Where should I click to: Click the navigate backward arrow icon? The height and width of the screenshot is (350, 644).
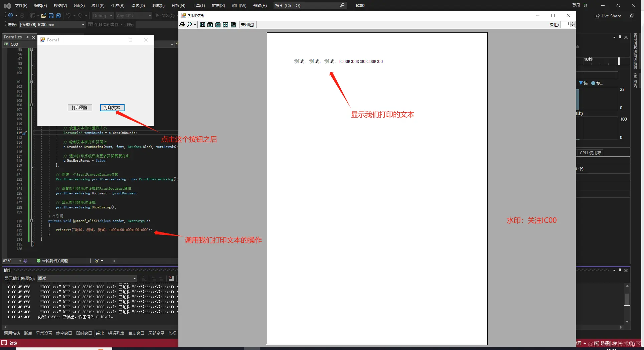(x=10, y=15)
